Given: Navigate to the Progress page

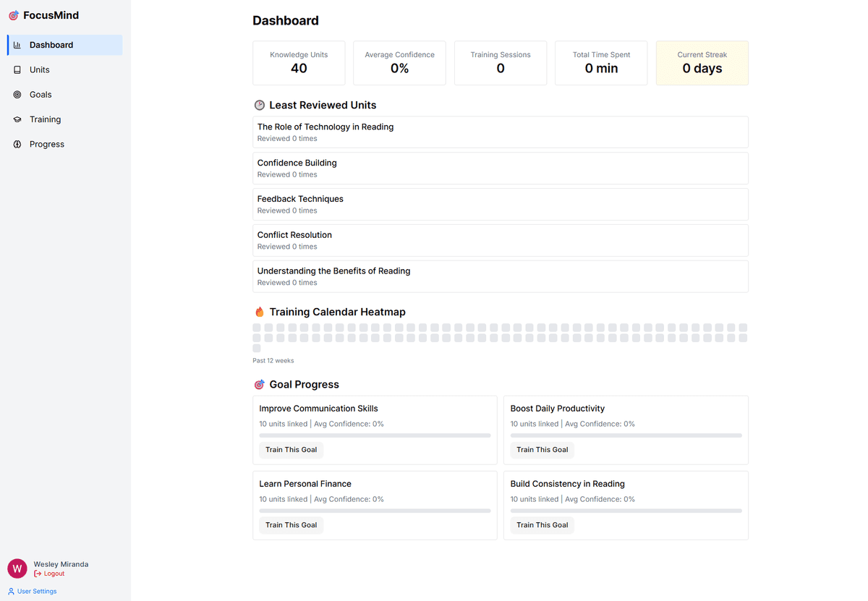Looking at the screenshot, I should 65,145.
